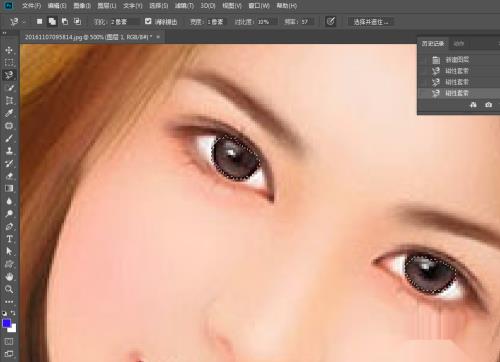Select the History Brush tool
500x362 pixels.
[x=9, y=163]
